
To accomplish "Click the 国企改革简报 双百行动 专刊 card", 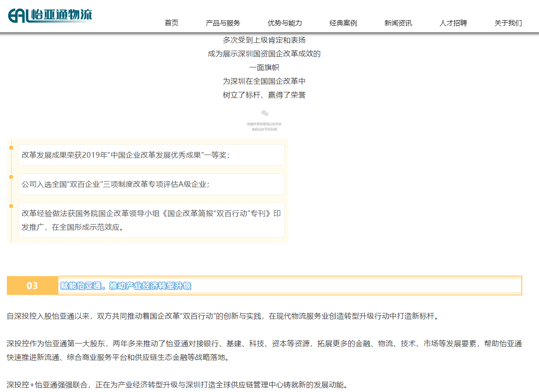I will pos(151,220).
